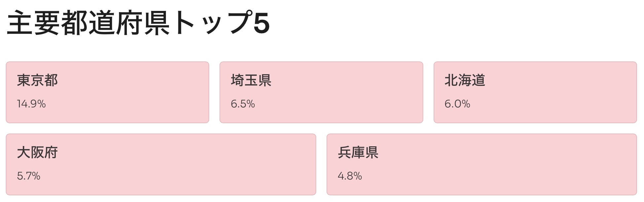Click the 14.9% value for Tokyo
Viewport: 644px width, 202px height.
(31, 104)
